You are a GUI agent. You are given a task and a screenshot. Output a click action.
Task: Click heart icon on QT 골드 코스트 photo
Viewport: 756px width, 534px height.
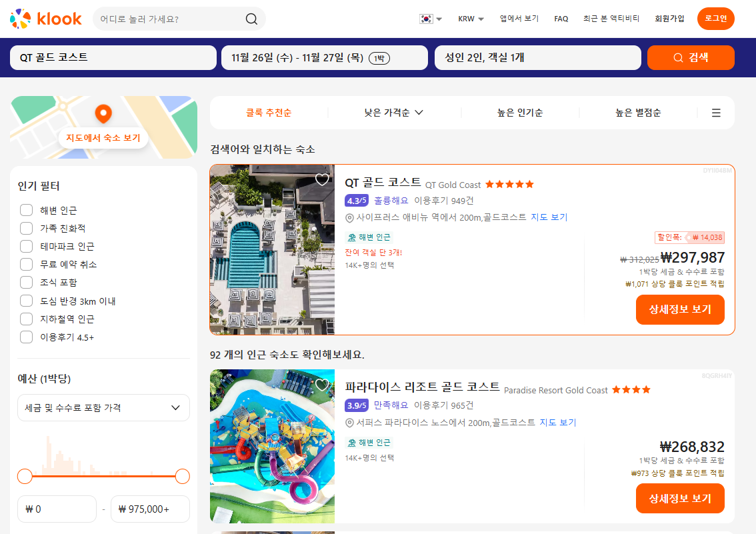[x=322, y=179]
